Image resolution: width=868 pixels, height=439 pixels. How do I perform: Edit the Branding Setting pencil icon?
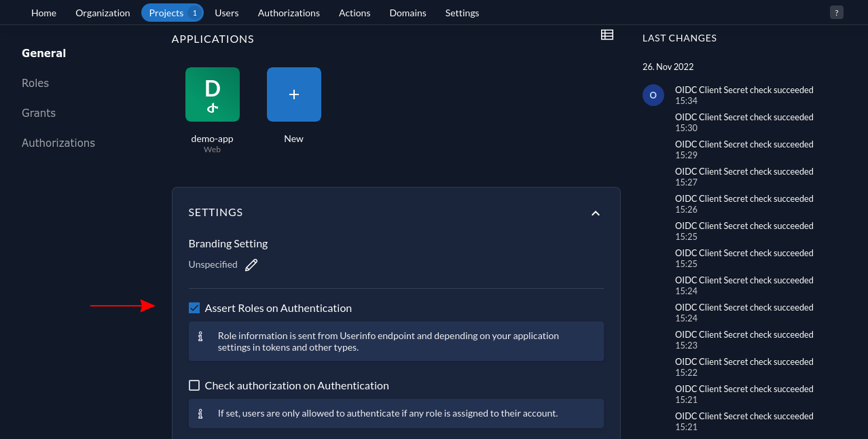click(251, 265)
